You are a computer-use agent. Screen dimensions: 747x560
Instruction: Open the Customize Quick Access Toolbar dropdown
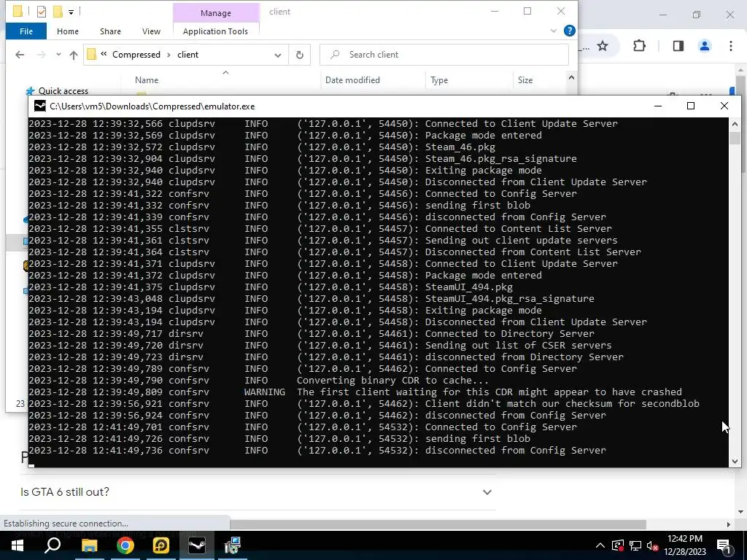tap(71, 12)
